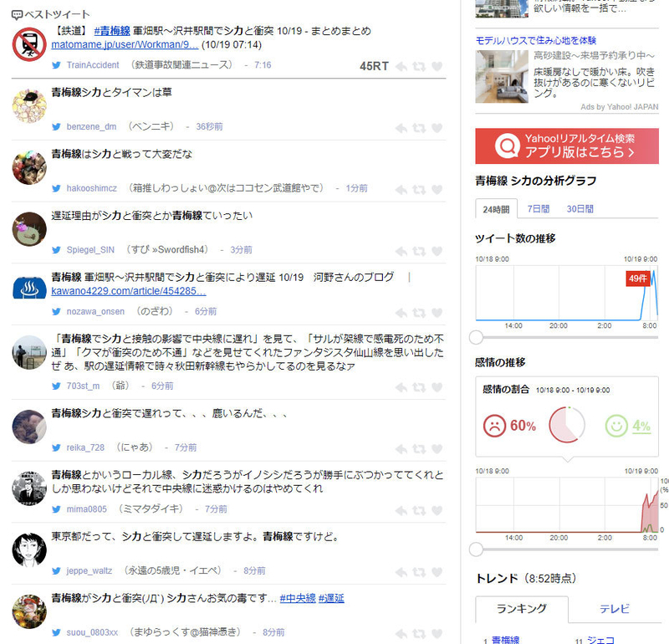Viewport: 669px width, 644px height.
Task: Click the 36秒前 timestamp
Action: [209, 127]
